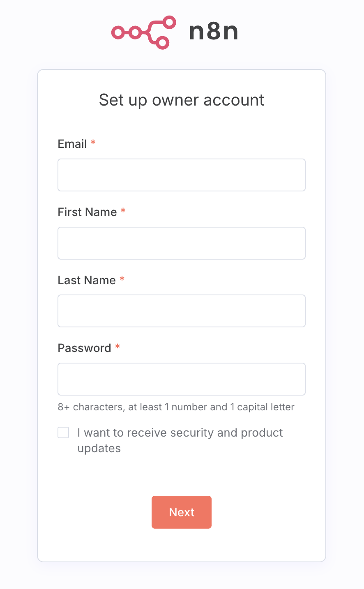Click the red asterisk after Last Name

[122, 279]
